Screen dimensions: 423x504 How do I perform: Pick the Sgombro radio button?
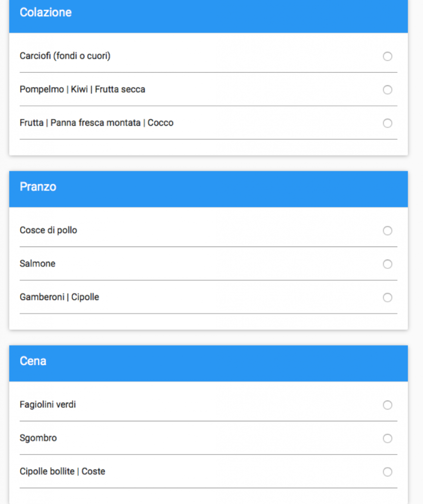tap(388, 439)
